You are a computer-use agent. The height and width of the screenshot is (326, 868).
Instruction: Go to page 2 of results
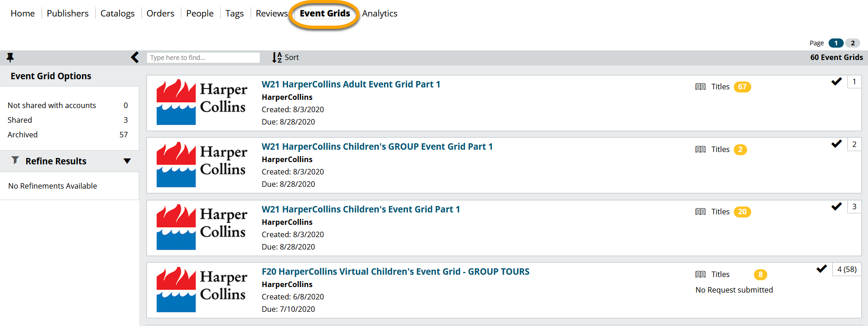[x=852, y=43]
